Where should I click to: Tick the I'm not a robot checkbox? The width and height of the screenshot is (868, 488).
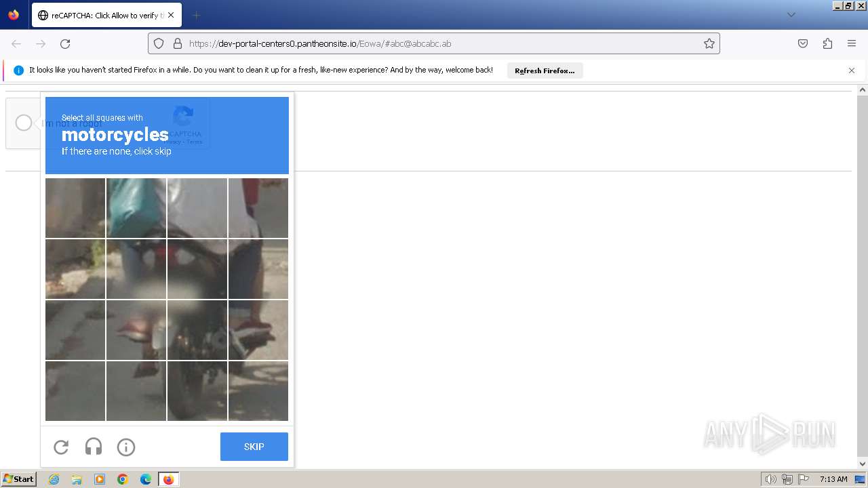(x=24, y=123)
